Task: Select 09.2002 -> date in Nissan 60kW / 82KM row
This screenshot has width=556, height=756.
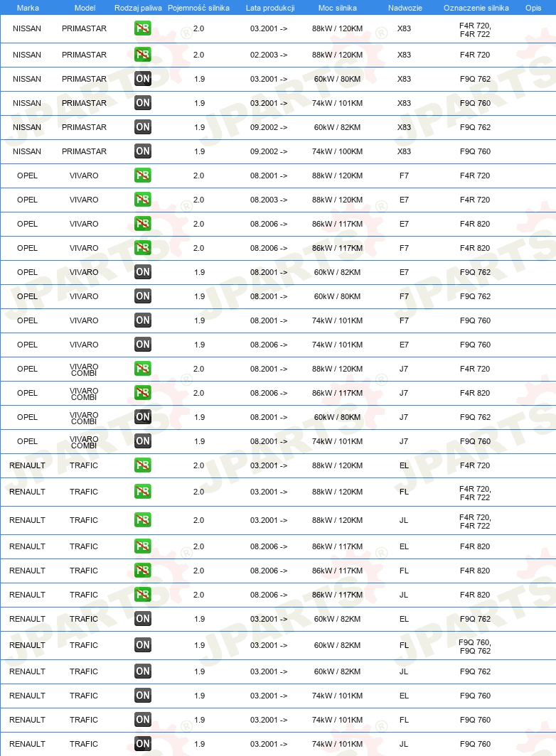Action: point(268,127)
